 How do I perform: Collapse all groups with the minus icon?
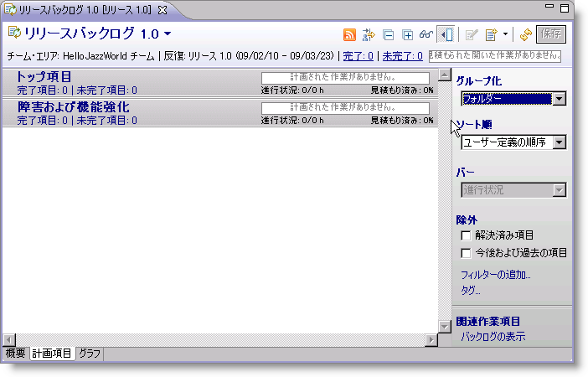pos(388,35)
